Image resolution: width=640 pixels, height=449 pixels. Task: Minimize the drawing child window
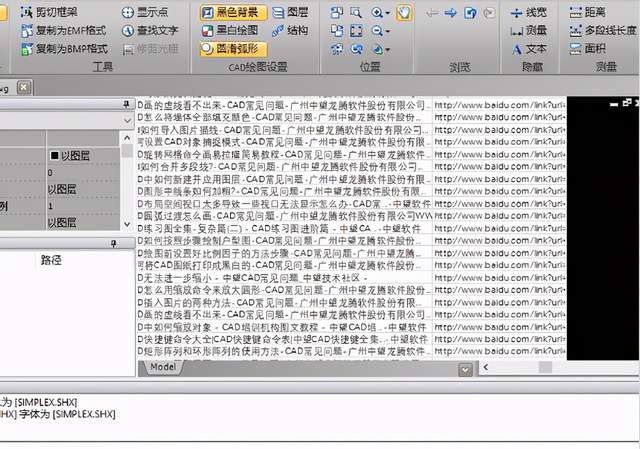click(614, 104)
